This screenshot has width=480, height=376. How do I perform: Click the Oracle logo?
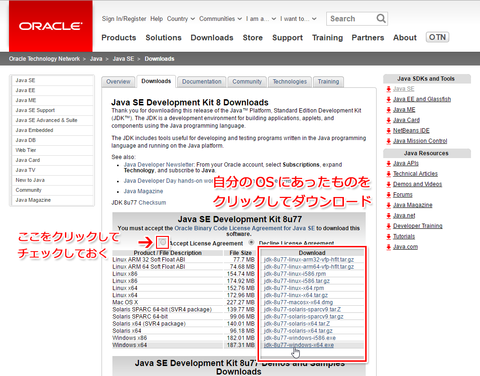(x=51, y=26)
